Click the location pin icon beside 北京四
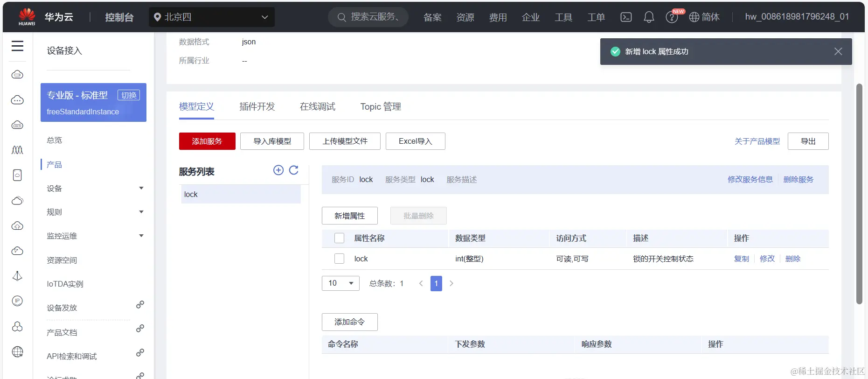868x379 pixels. click(x=157, y=17)
